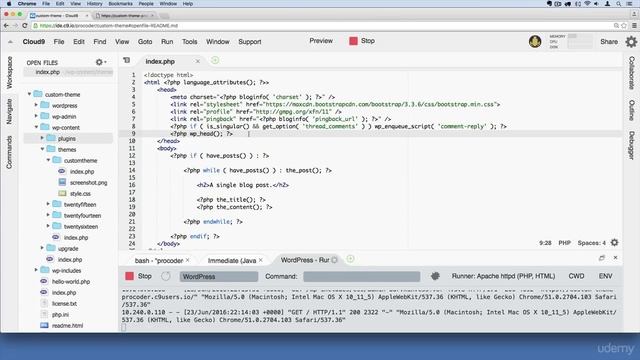Click the CWD button
640x360 pixels.
[x=576, y=276]
